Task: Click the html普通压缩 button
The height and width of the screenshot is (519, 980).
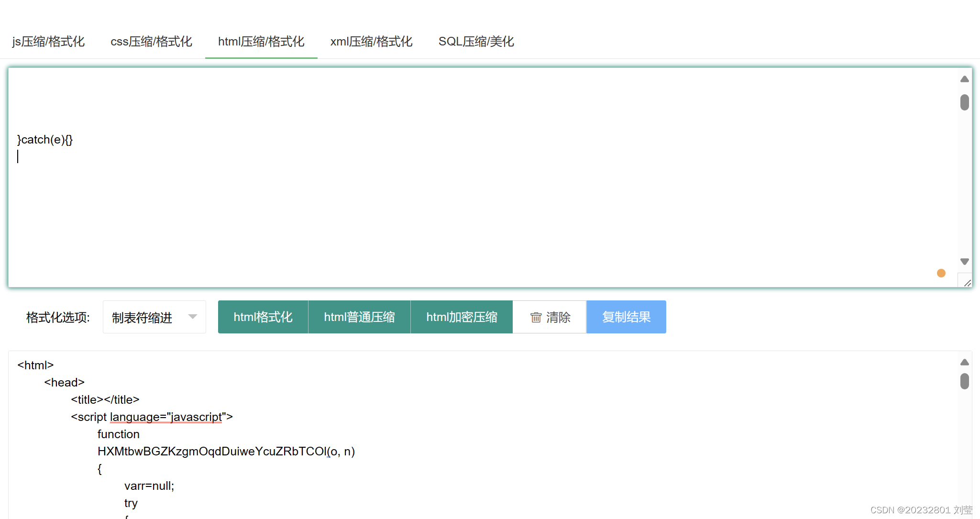Action: [359, 317]
